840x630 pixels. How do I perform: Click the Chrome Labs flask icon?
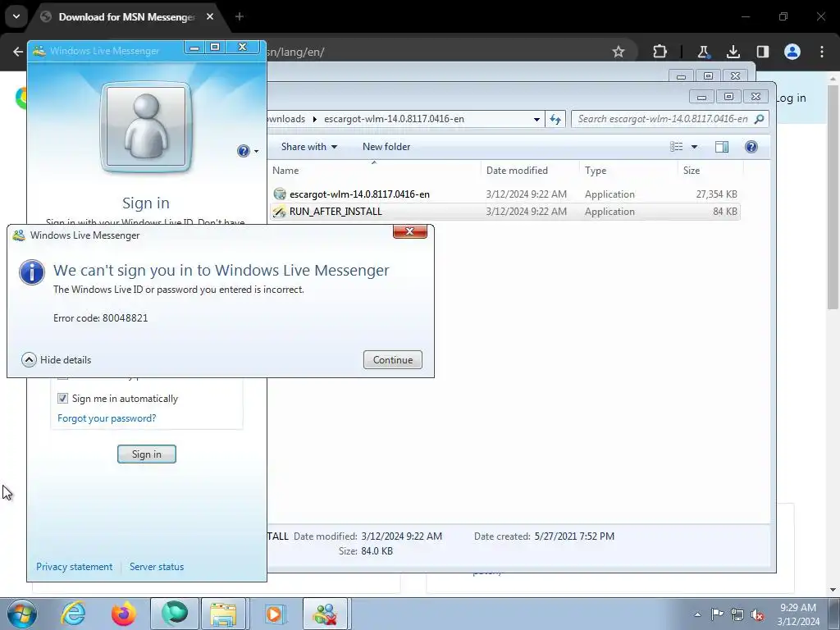click(x=703, y=52)
